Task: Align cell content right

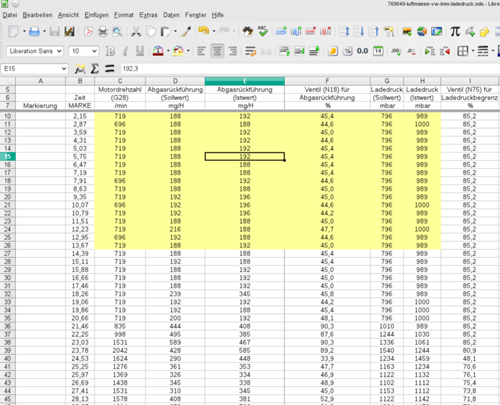Action: point(233,51)
